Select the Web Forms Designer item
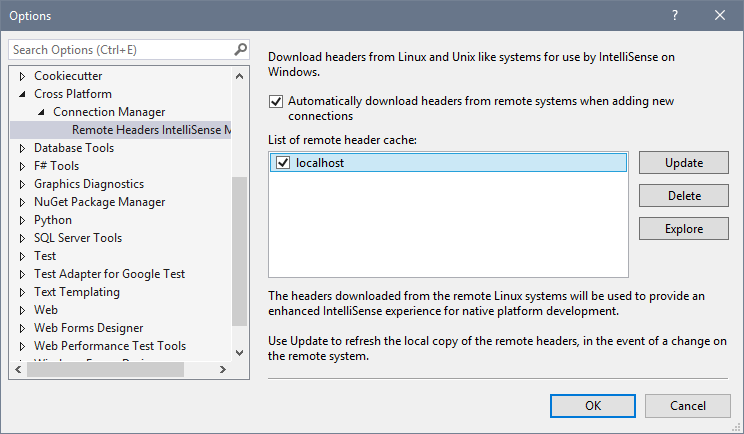This screenshot has height=434, width=744. [x=88, y=328]
